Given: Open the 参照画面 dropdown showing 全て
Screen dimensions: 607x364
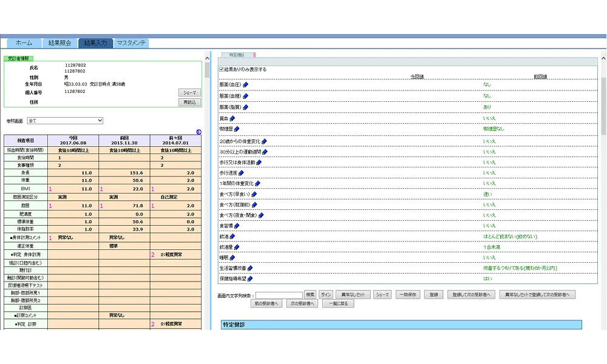Looking at the screenshot, I should click(x=65, y=121).
